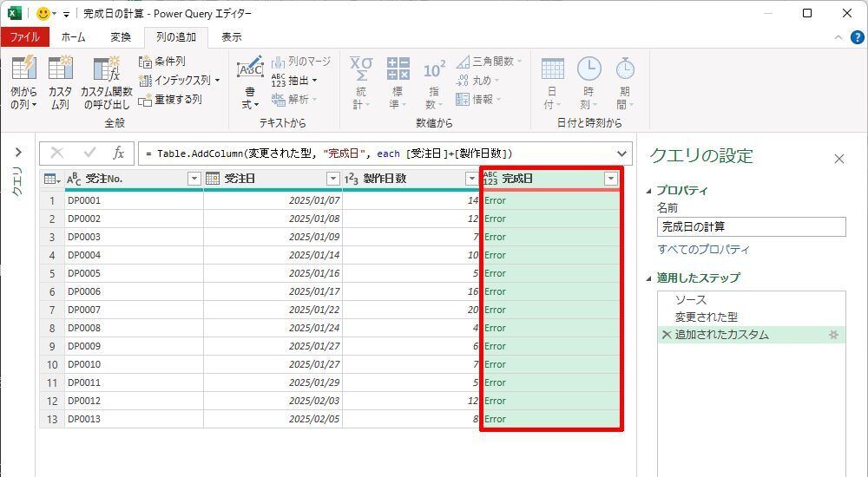Viewport: 868px width, 477px height.
Task: Click the すべてのプロパティ link
Action: pyautogui.click(x=703, y=250)
